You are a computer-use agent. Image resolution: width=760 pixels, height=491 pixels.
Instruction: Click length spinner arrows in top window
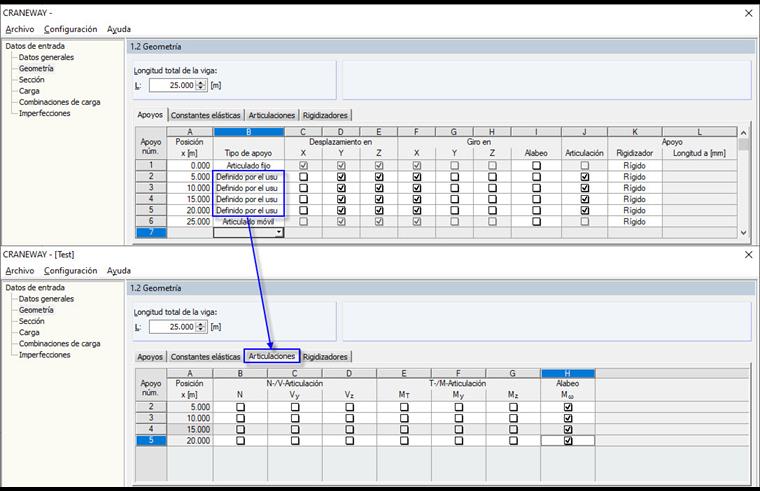click(x=201, y=85)
